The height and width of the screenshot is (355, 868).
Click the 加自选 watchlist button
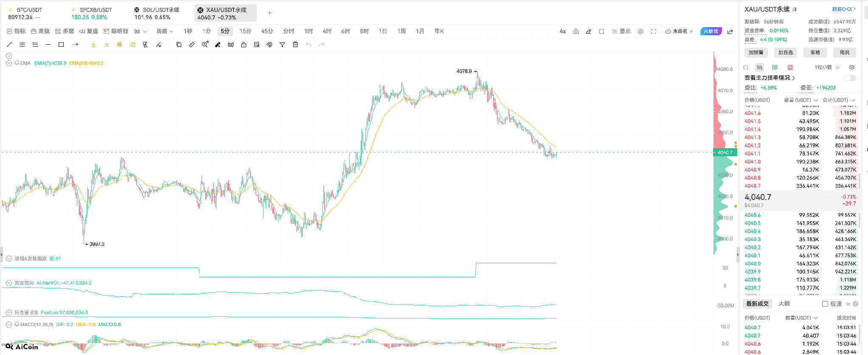click(x=785, y=53)
